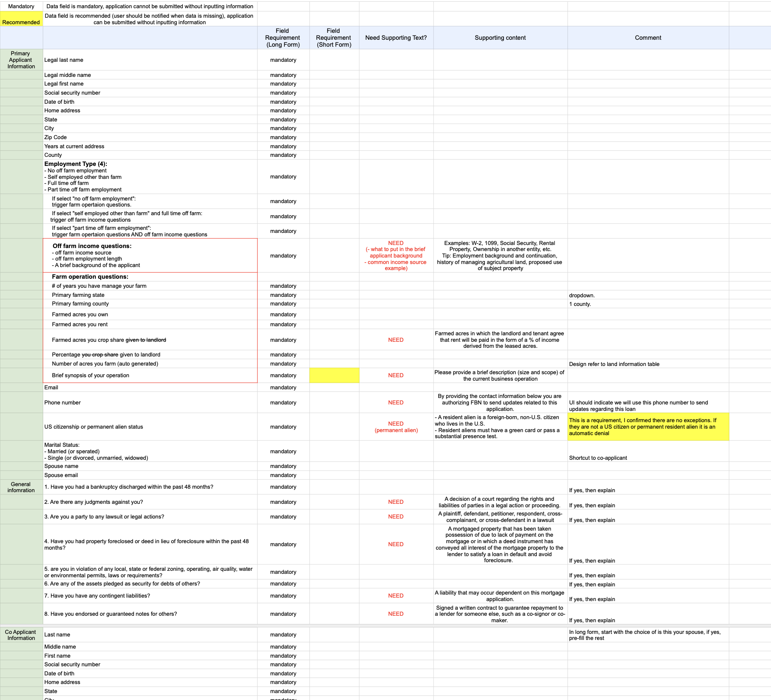Click the 'Farmed acres you own' cell
Viewport: 771px width, 700px height.
point(150,314)
